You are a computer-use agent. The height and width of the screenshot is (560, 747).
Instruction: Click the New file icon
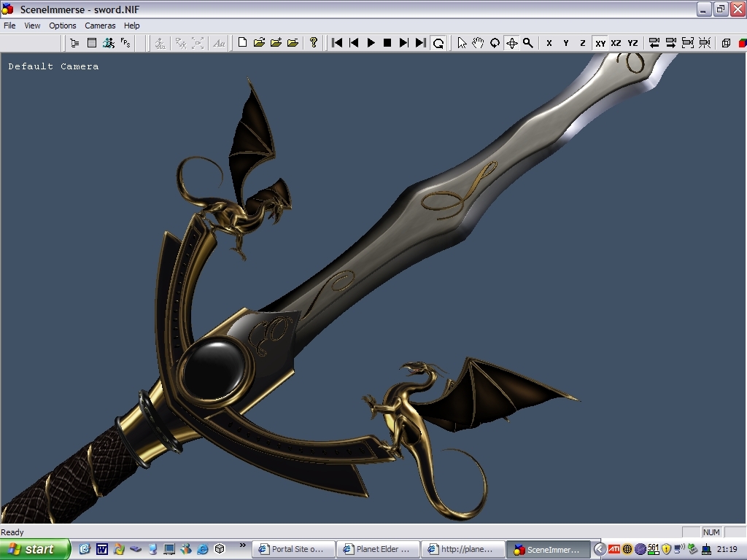pyautogui.click(x=243, y=43)
